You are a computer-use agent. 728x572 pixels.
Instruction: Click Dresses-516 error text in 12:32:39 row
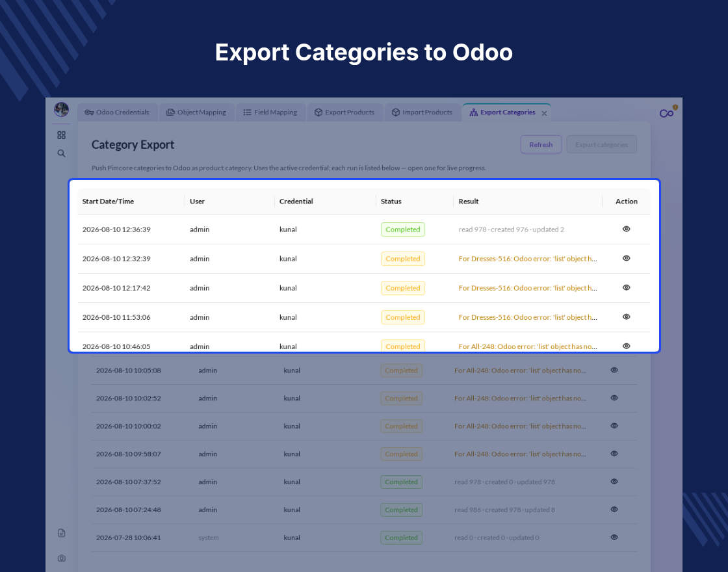[x=528, y=259]
